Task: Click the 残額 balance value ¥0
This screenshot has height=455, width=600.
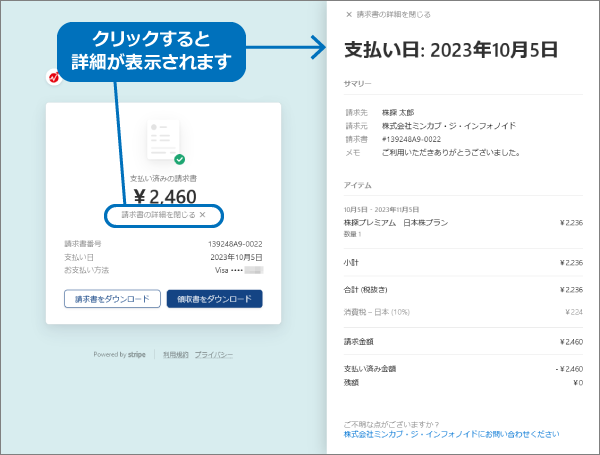Action: (578, 383)
